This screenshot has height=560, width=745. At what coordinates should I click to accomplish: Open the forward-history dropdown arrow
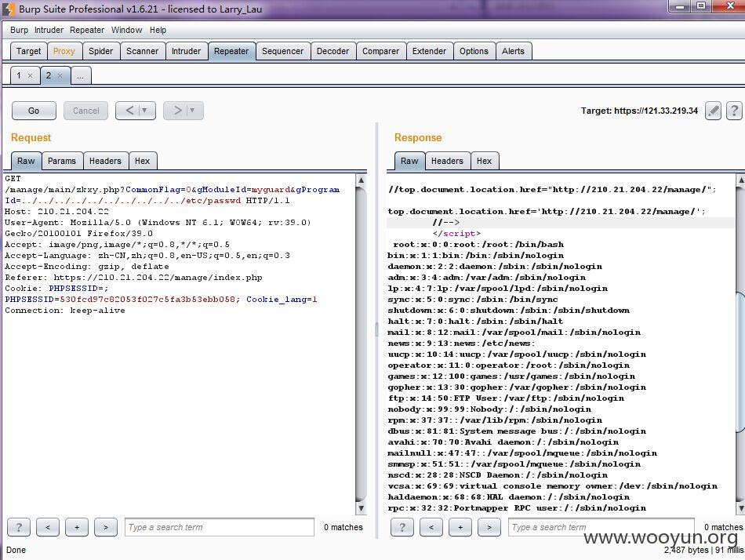point(192,111)
